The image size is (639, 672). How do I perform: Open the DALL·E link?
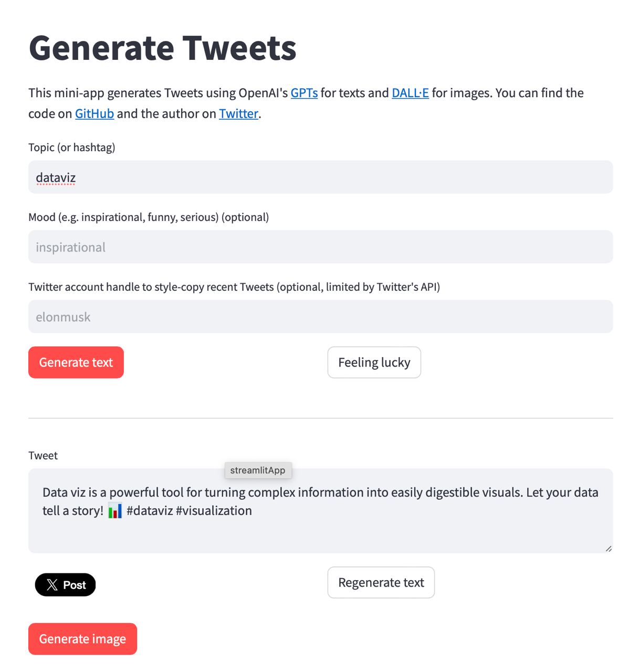point(410,93)
